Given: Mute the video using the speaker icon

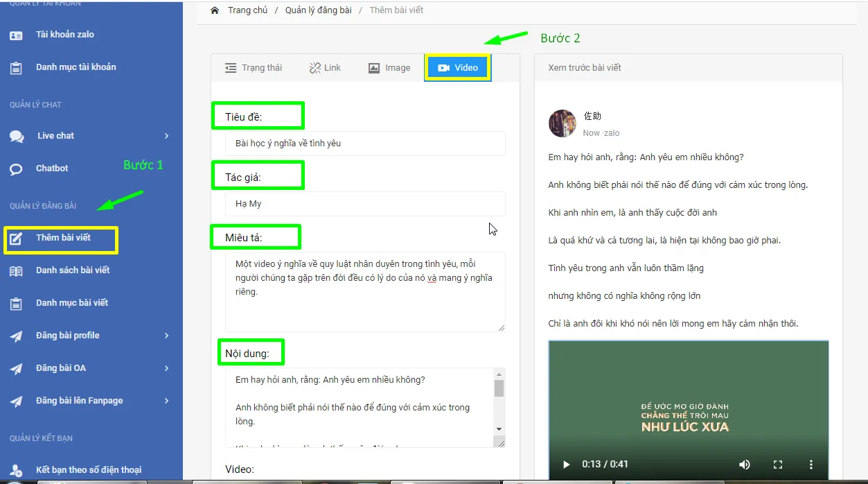Looking at the screenshot, I should click(x=744, y=464).
